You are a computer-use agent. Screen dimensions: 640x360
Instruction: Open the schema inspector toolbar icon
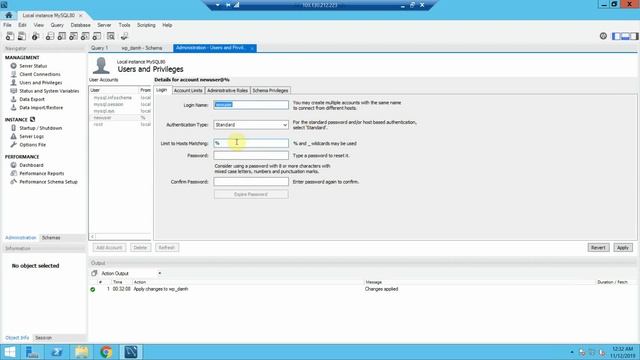tap(36, 36)
